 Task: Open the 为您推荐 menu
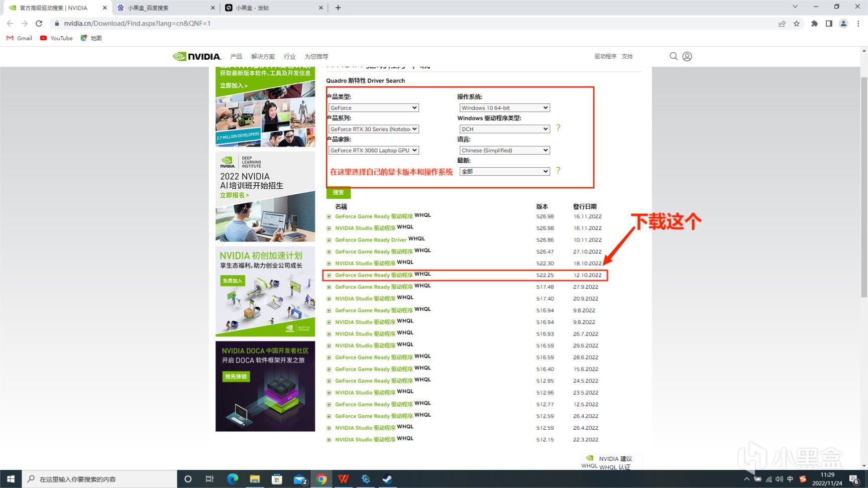click(x=316, y=56)
